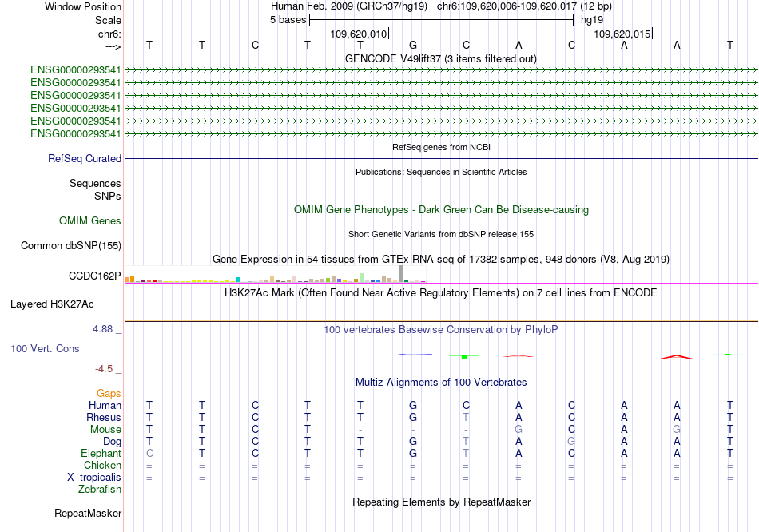The width and height of the screenshot is (759, 532).
Task: Click the RepeatMasker track label
Action: [88, 513]
